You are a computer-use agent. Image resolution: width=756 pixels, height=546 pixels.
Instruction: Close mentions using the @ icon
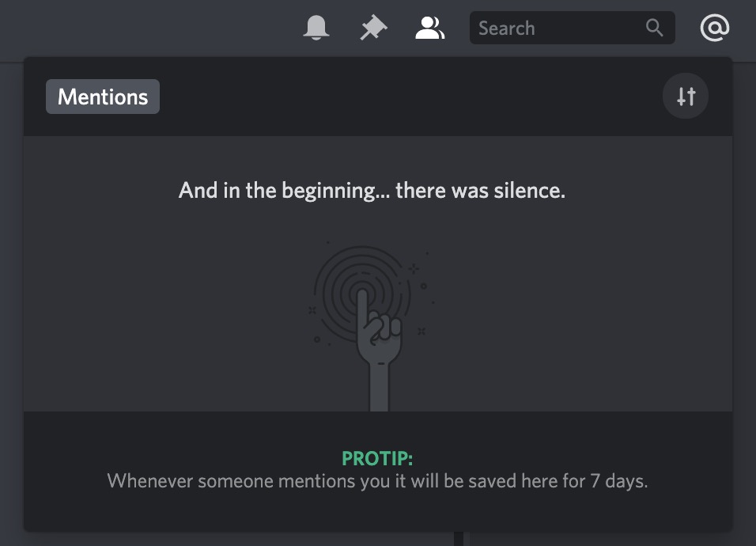[714, 28]
